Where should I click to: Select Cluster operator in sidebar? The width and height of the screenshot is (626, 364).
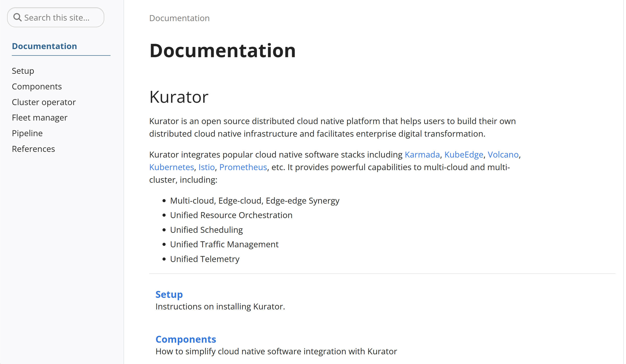[44, 102]
